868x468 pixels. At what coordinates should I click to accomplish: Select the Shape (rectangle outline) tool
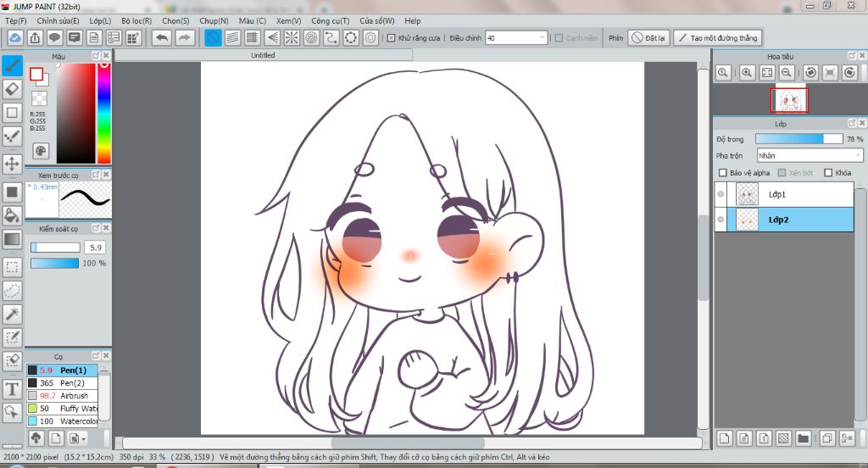(x=12, y=113)
